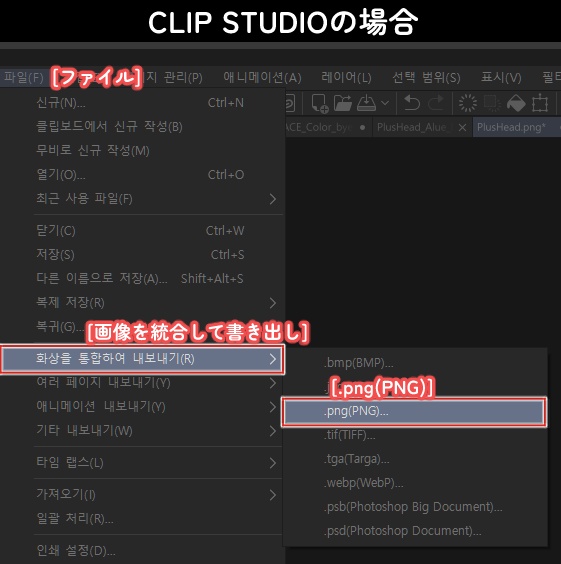Expand the 가져오기(I) submenu
Screen dimensions: 561x564
click(142, 495)
